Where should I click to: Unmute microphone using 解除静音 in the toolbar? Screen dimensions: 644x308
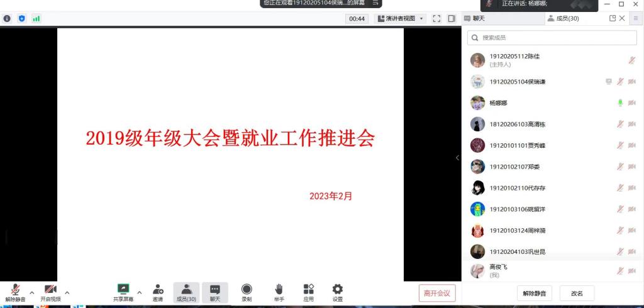(15, 290)
